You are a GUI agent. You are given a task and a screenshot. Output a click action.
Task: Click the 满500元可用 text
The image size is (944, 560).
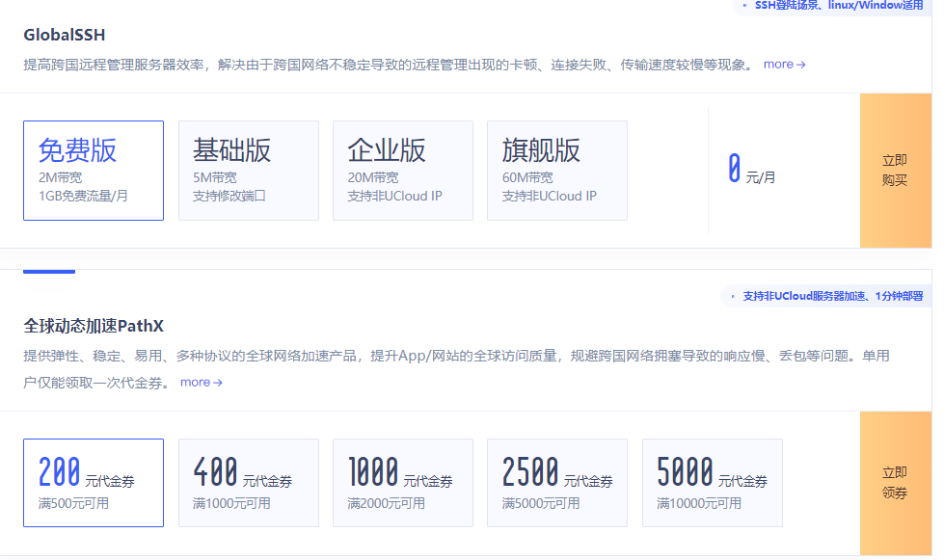tap(73, 503)
